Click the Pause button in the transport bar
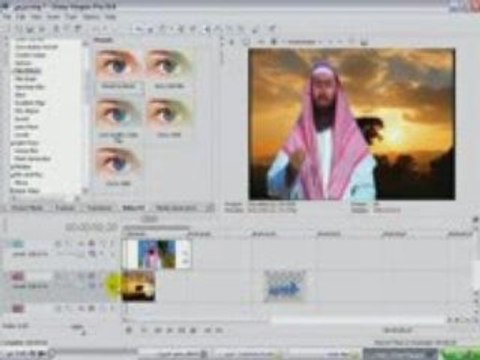The height and width of the screenshot is (360, 480). 181,330
